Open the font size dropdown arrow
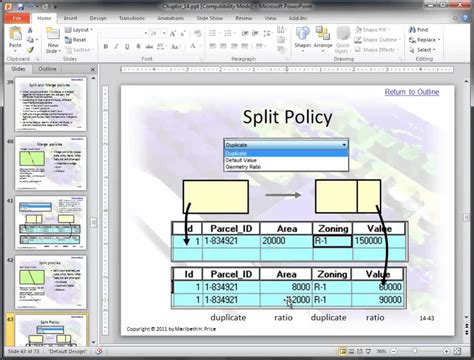Viewport: 474px width, 360px height. 164,33
